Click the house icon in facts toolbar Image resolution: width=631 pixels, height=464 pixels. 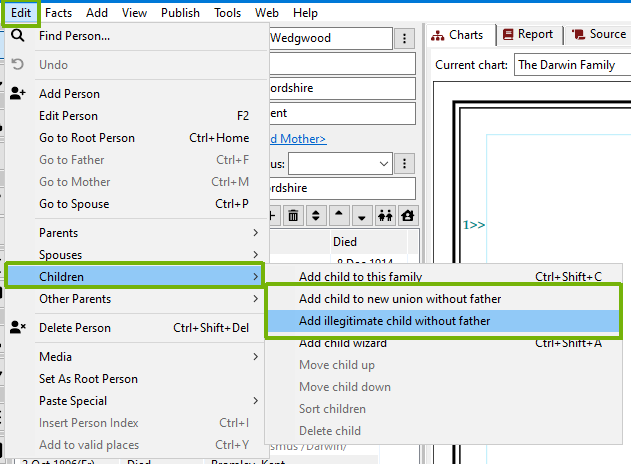(x=407, y=215)
